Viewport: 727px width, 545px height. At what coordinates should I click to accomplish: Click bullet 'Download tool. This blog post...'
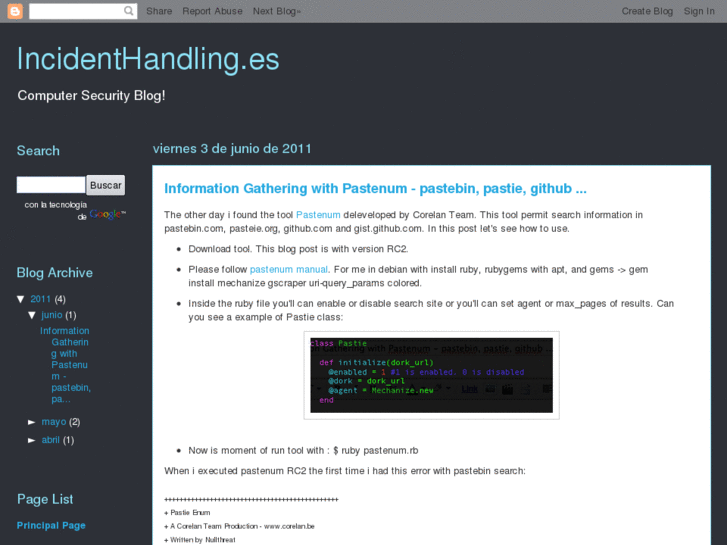(x=298, y=249)
